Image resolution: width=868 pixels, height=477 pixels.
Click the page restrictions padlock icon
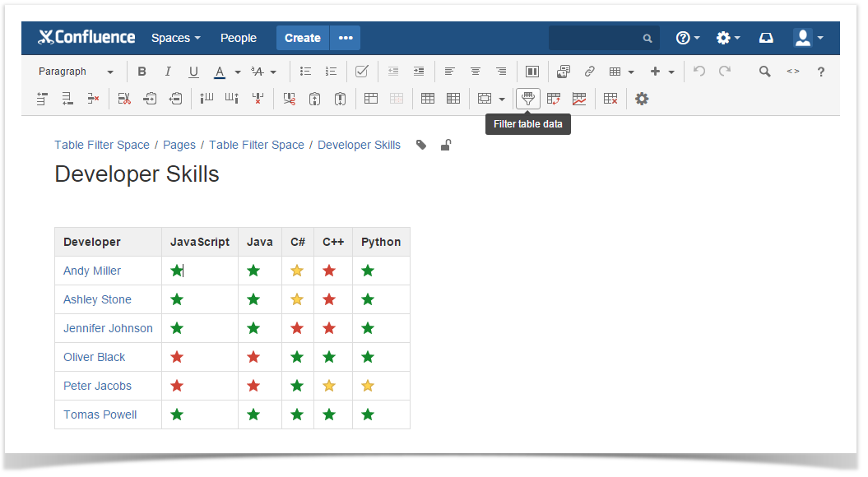[445, 145]
